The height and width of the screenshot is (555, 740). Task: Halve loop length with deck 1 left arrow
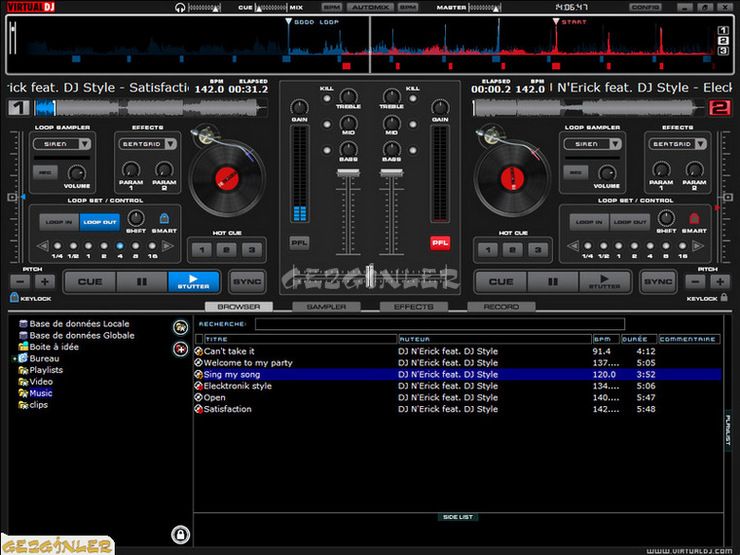(x=42, y=246)
